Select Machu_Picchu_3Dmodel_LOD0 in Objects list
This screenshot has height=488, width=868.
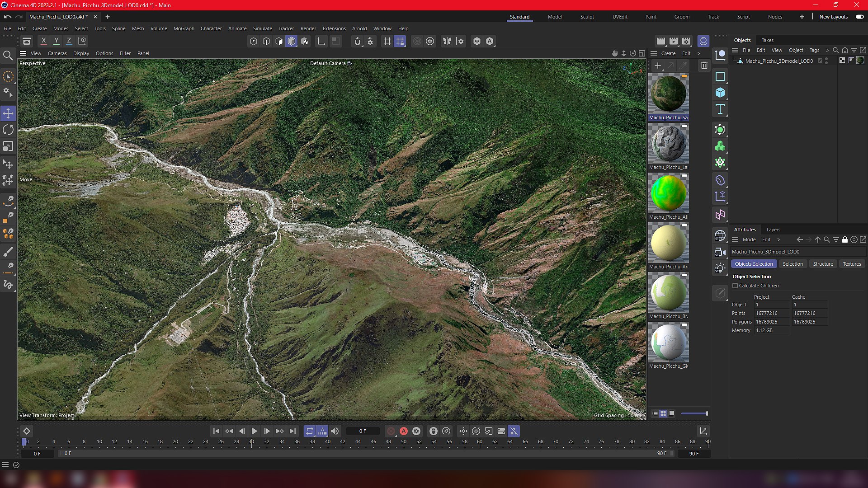(x=779, y=61)
